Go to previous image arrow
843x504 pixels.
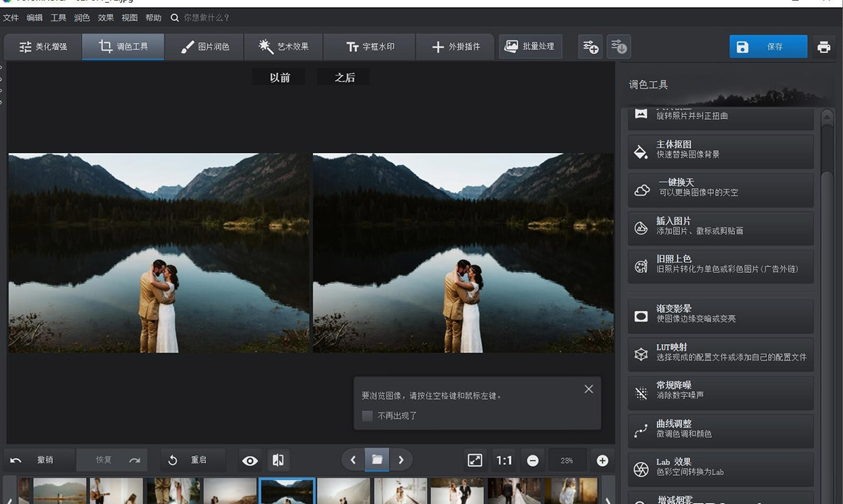coord(353,460)
